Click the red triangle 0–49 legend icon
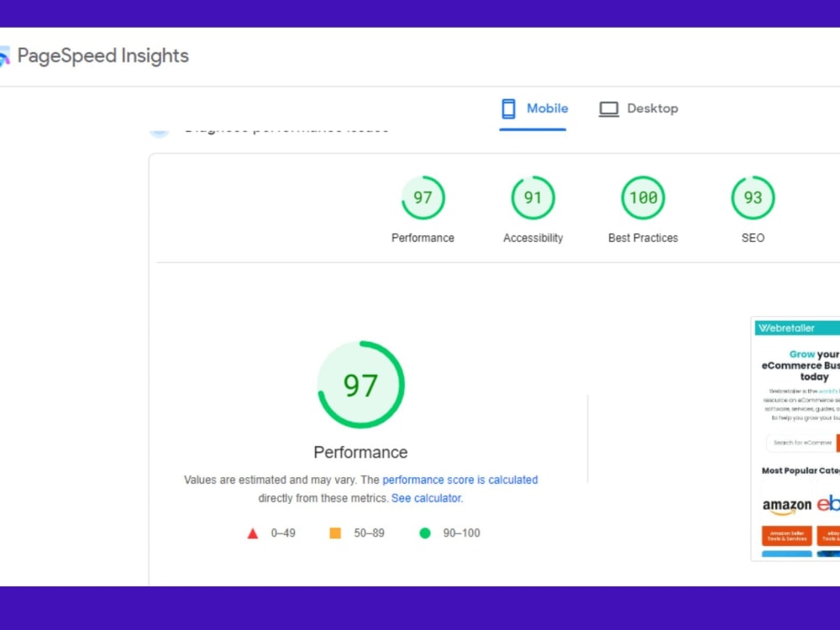Screen dimensions: 840x630 pyautogui.click(x=253, y=533)
